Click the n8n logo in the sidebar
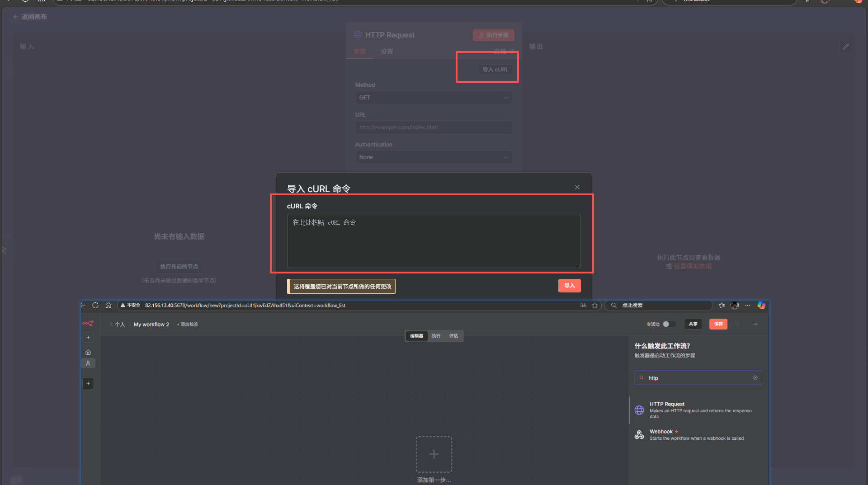868x485 pixels. pos(88,324)
